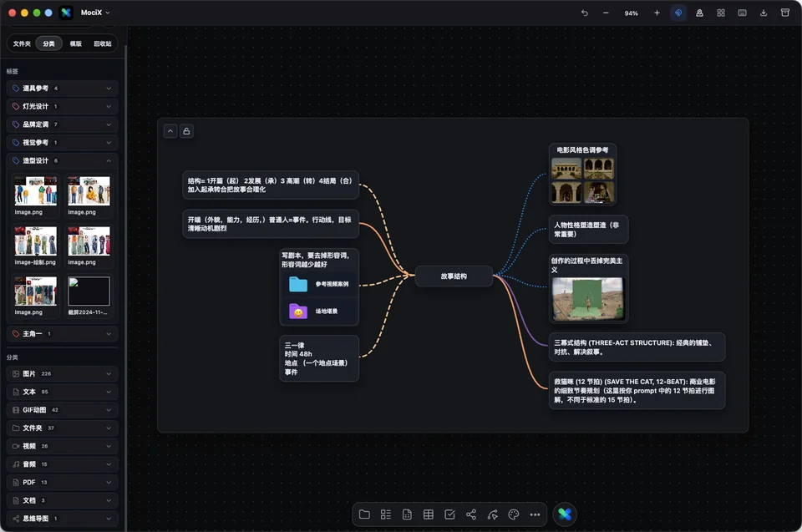Viewport: 802px width, 532px height.
Task: Zoom out with the minus button
Action: coord(606,13)
